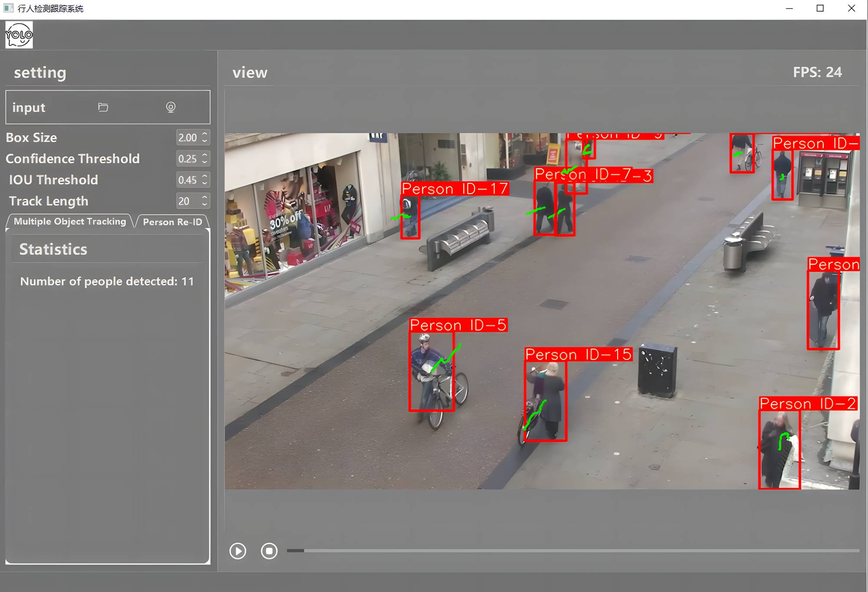Increase Box Size with up arrow
Image resolution: width=868 pixels, height=592 pixels.
pyautogui.click(x=205, y=134)
